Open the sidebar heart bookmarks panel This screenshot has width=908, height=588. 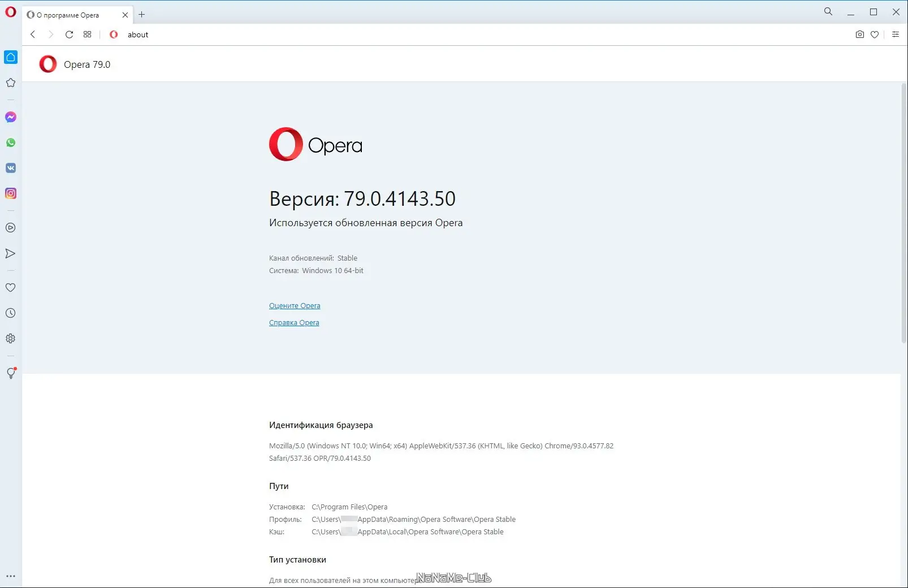coord(11,288)
